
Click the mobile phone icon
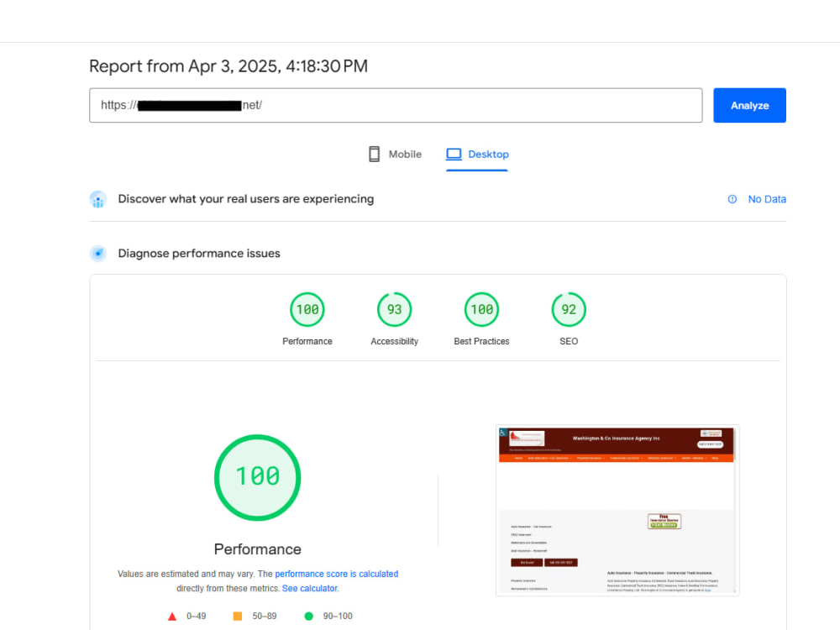pos(375,155)
